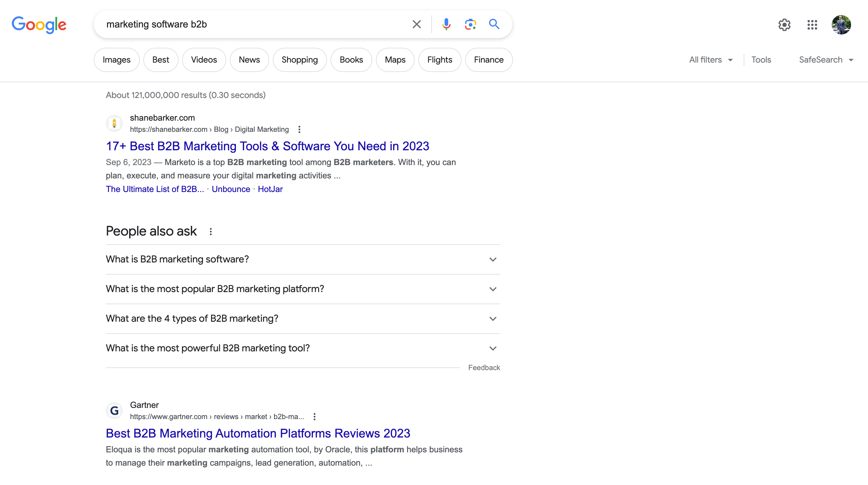Open the SafeSearch dropdown
The width and height of the screenshot is (868, 485).
[x=826, y=60]
